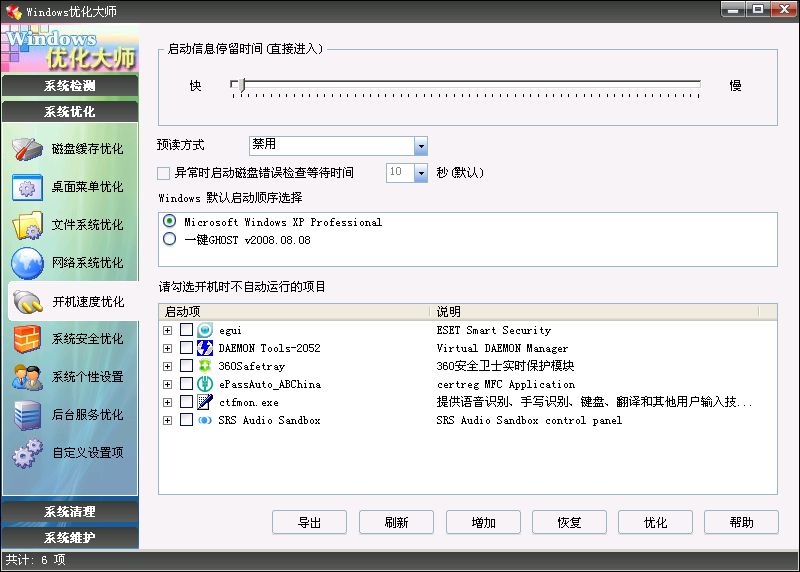Click description text certreg MFC Application
Screen dimensions: 800x572
[506, 384]
